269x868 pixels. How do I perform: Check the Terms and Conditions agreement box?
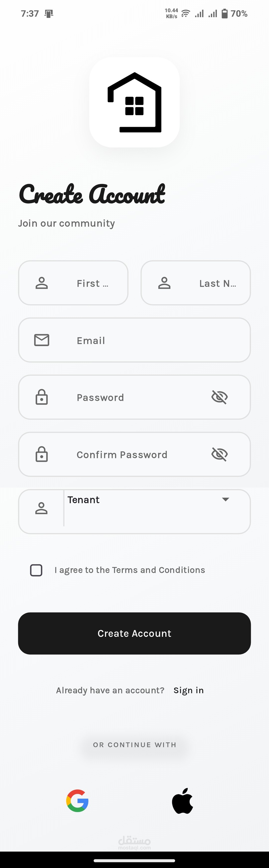[x=36, y=570]
